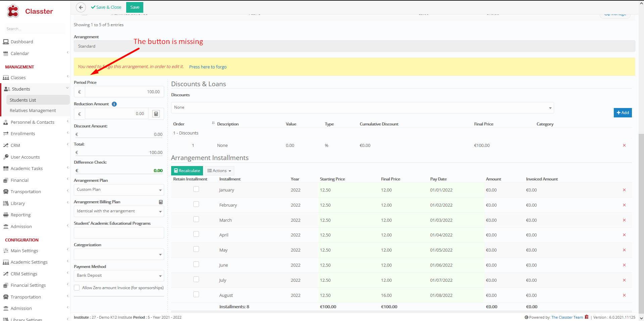Click the Save & Close button
The width and height of the screenshot is (644, 321).
(106, 7)
